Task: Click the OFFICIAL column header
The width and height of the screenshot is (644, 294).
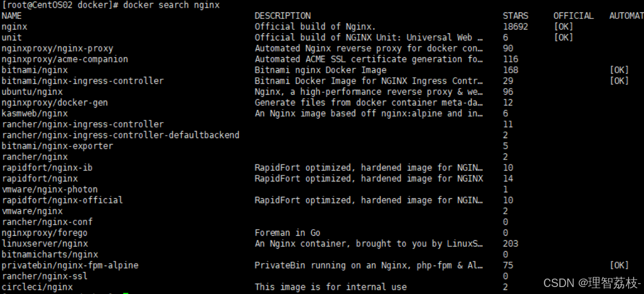Action: 573,15
